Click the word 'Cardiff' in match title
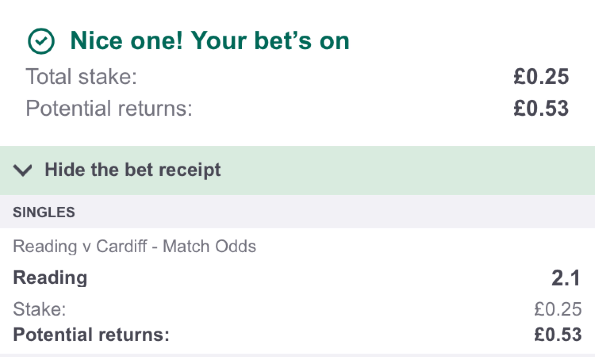The height and width of the screenshot is (364, 595). pos(121,246)
